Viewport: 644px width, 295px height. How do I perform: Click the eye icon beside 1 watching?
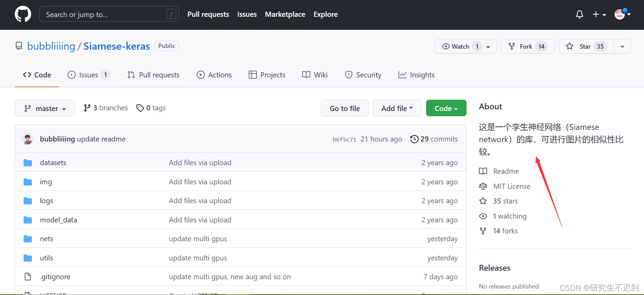(483, 216)
